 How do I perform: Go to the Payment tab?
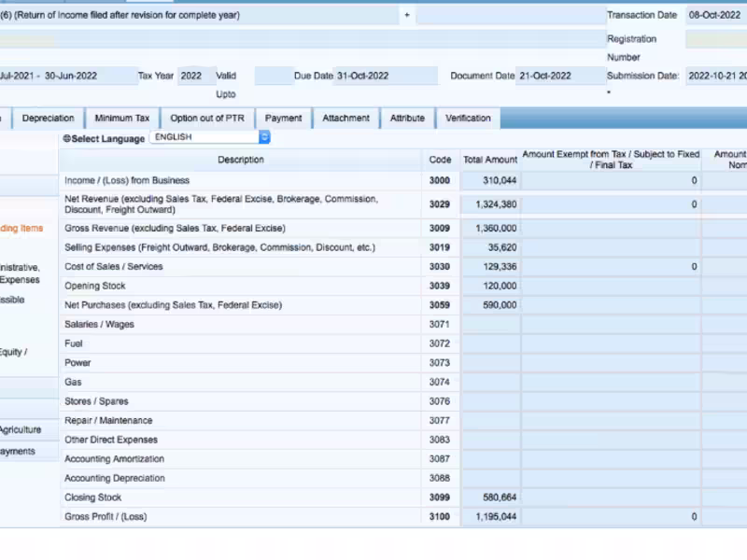284,119
